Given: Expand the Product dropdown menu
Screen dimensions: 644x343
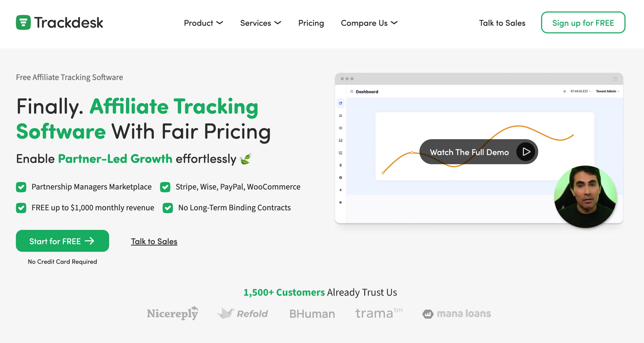Looking at the screenshot, I should click(x=203, y=23).
